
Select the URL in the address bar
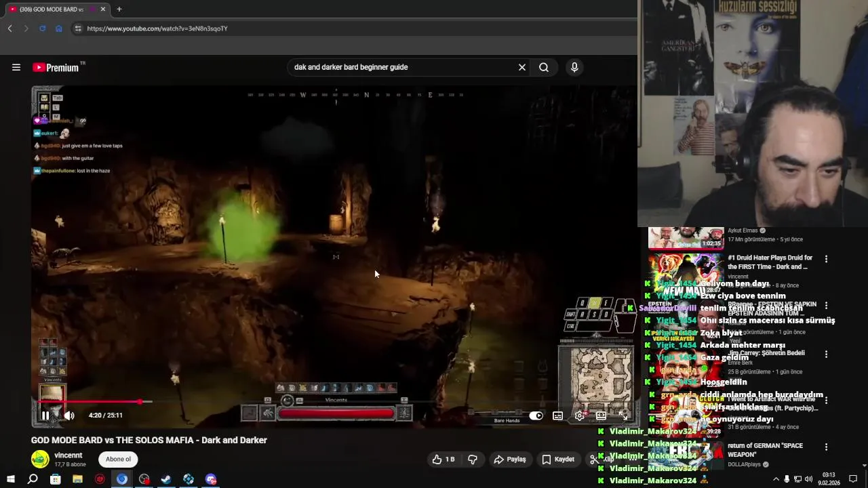[x=157, y=28]
